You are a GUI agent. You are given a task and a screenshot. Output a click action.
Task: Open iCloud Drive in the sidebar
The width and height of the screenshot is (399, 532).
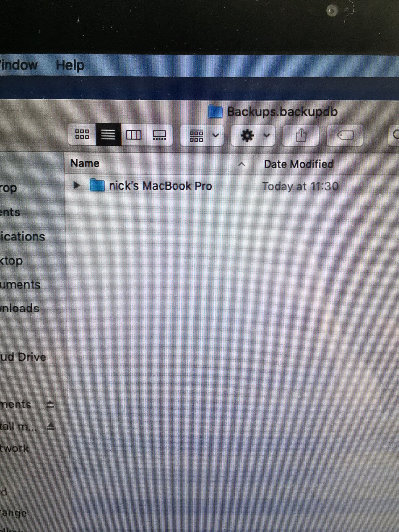tap(23, 357)
